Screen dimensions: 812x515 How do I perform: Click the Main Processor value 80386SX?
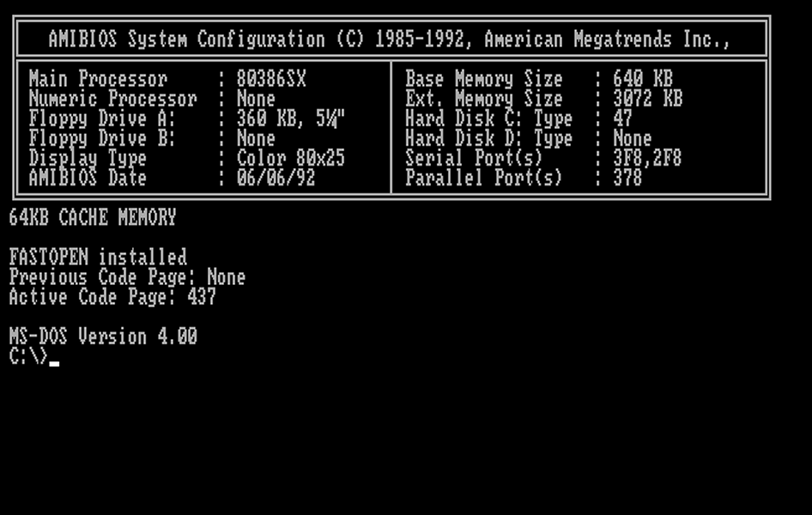point(271,80)
